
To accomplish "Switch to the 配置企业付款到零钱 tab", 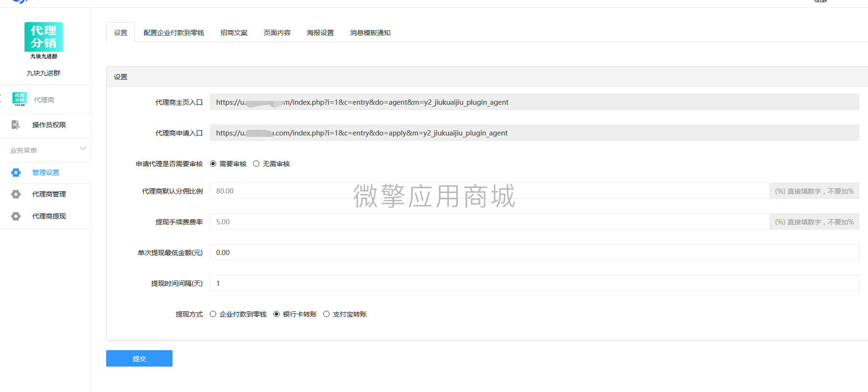I will tap(174, 33).
